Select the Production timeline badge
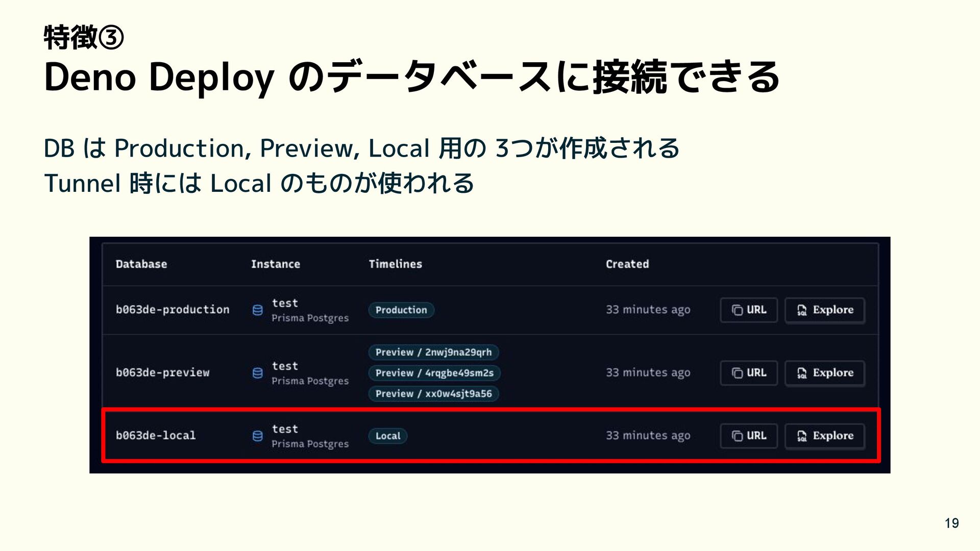This screenshot has height=551, width=980. tap(401, 310)
